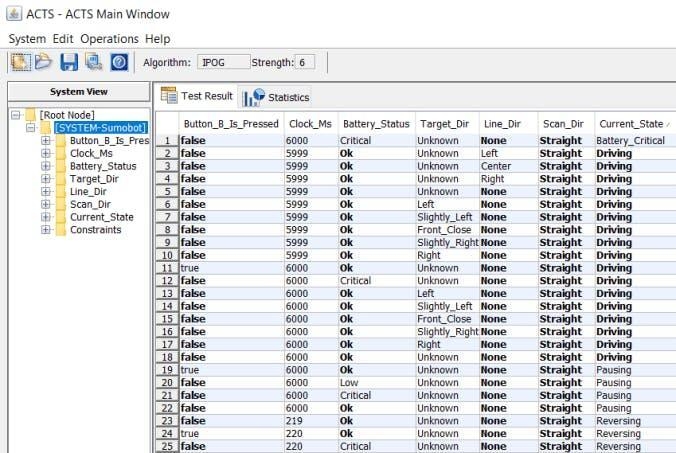The image size is (676, 453).
Task: Sort by Clock_Ms column header
Action: [310, 124]
